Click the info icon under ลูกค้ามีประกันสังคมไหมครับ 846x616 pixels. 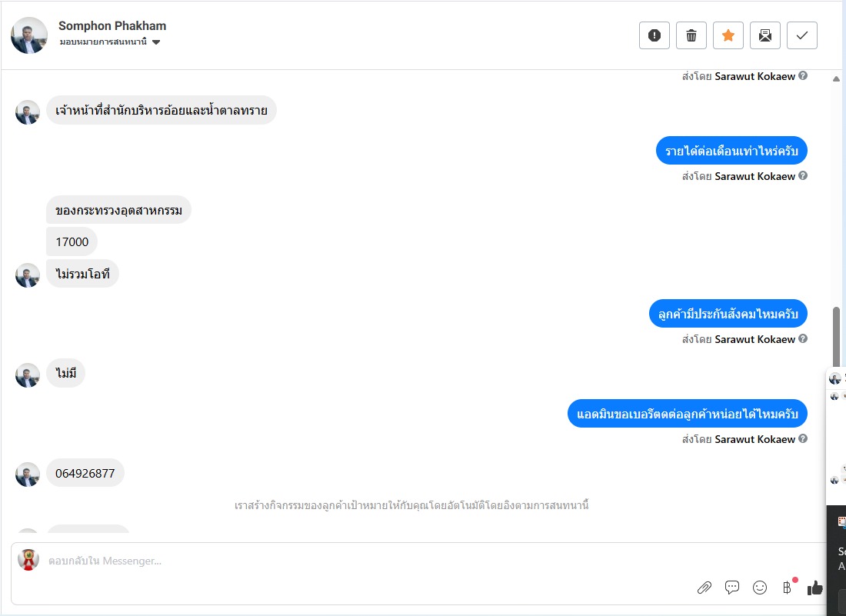[803, 339]
